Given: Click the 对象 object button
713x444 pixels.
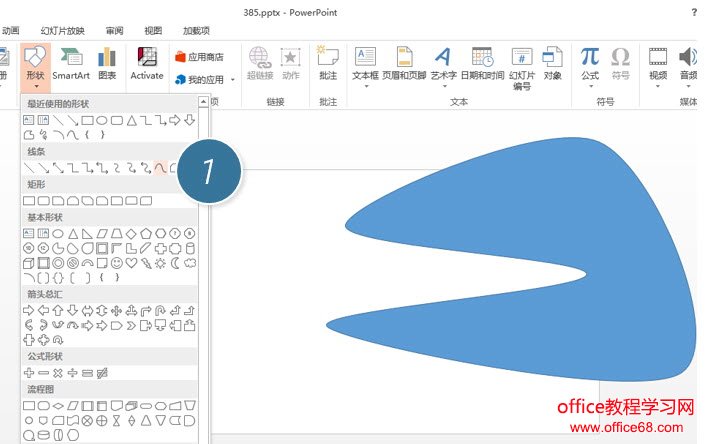Looking at the screenshot, I should (552, 64).
